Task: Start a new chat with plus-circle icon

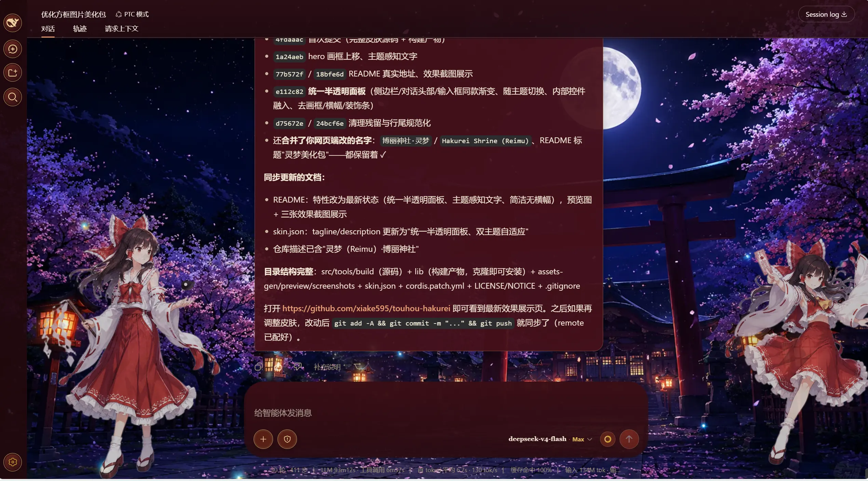Action: [x=13, y=49]
